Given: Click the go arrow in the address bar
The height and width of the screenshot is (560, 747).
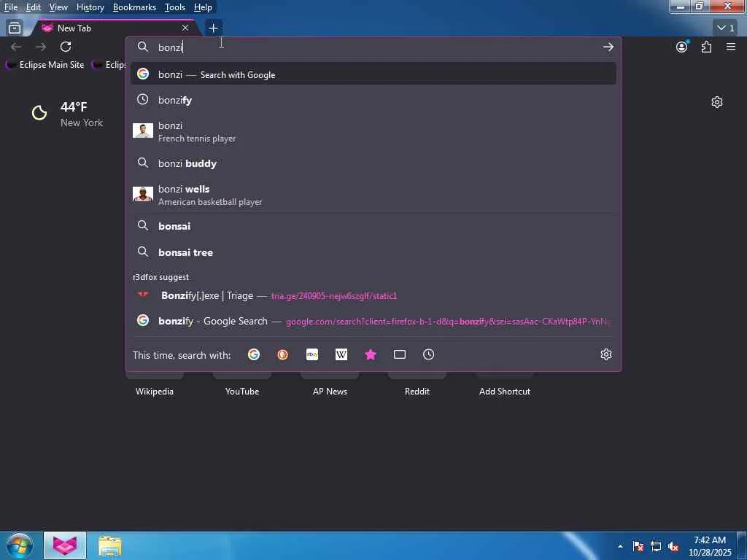Looking at the screenshot, I should pyautogui.click(x=608, y=47).
